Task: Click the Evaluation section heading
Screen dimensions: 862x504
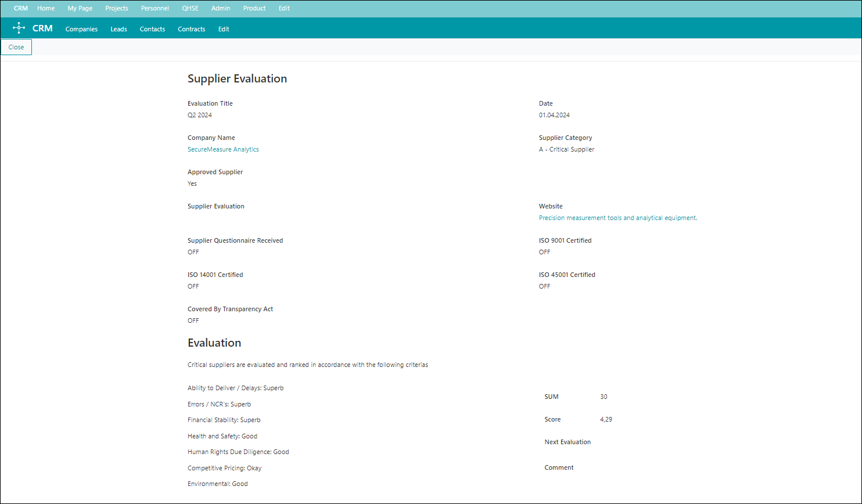Action: point(214,343)
